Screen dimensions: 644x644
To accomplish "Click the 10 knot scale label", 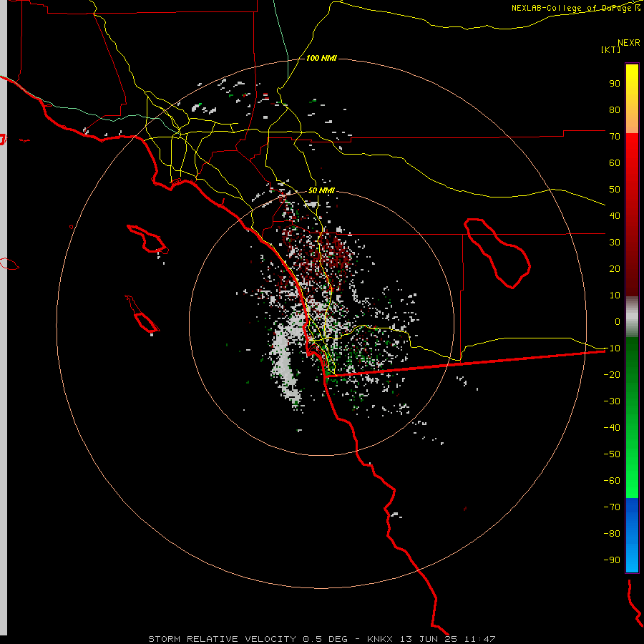I will tap(615, 296).
